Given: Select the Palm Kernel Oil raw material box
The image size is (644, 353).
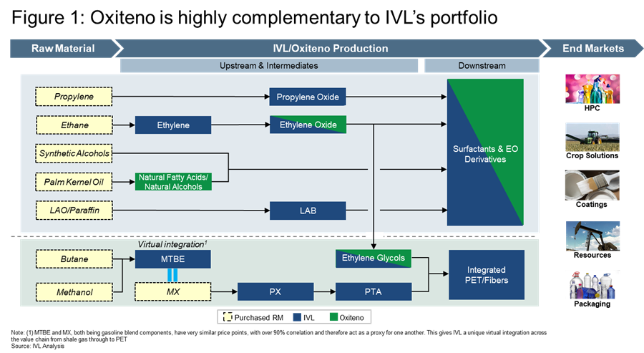Looking at the screenshot, I should (74, 182).
